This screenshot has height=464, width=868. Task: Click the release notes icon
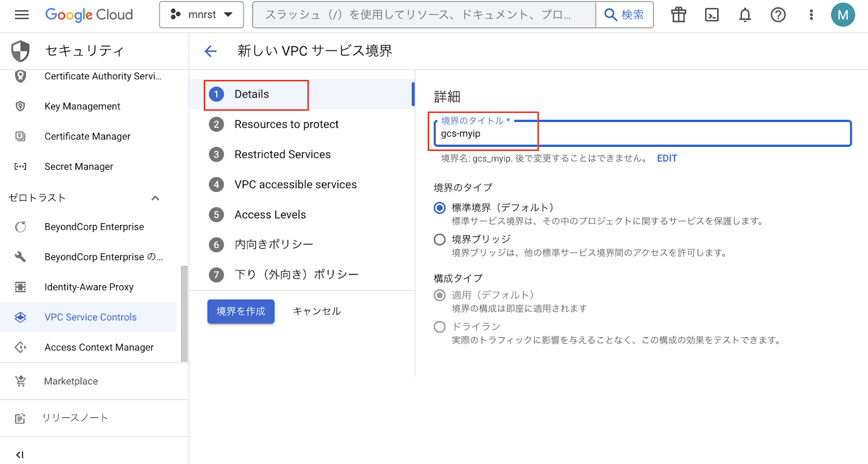(x=21, y=418)
